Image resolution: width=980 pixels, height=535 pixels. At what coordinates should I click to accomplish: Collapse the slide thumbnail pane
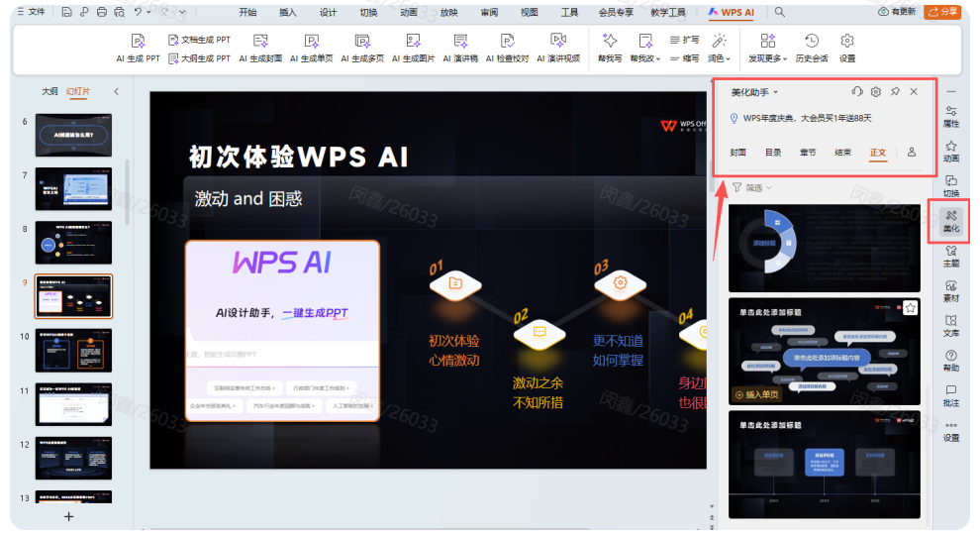(x=116, y=91)
